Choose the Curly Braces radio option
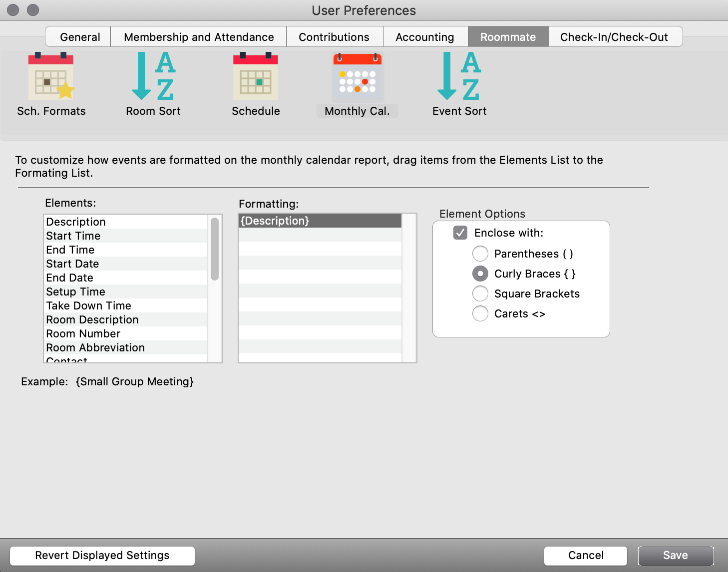The width and height of the screenshot is (728, 572). [x=480, y=274]
